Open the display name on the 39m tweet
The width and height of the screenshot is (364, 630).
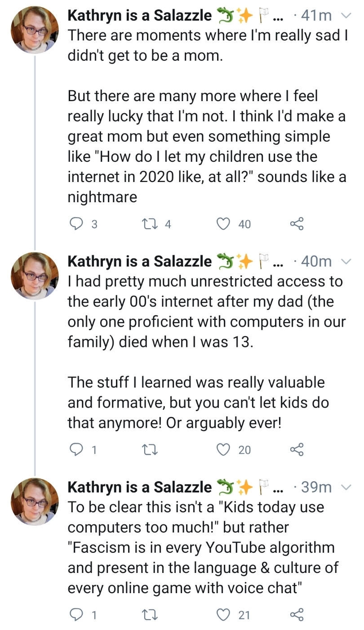click(x=140, y=487)
